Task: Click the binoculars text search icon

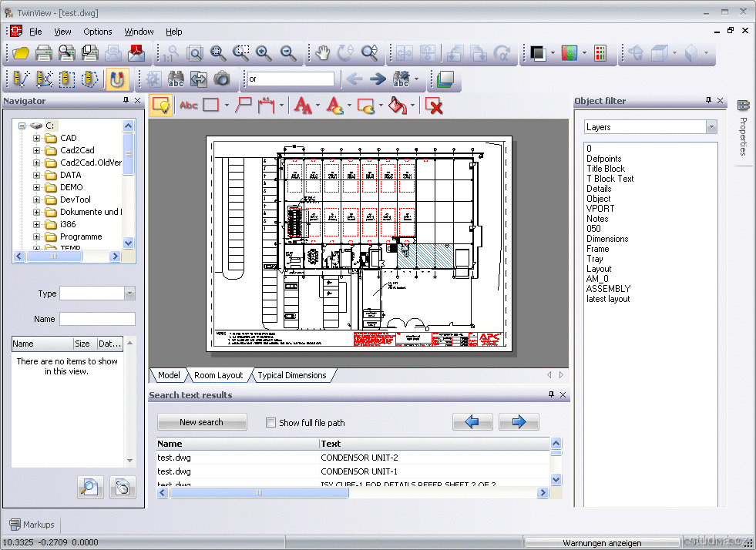Action: [176, 79]
